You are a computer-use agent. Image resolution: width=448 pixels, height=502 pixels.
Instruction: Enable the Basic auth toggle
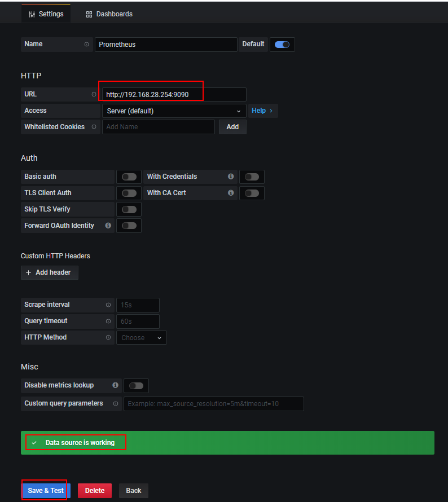pyautogui.click(x=129, y=177)
